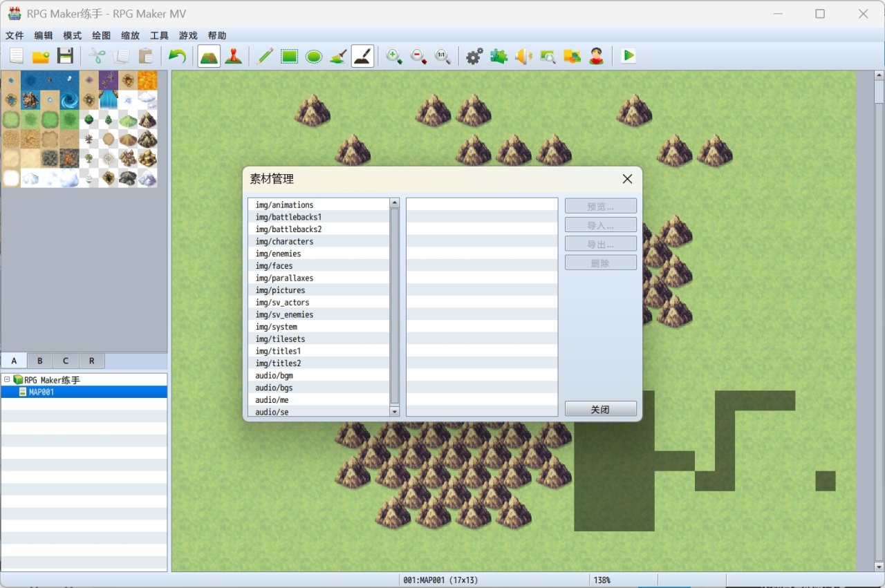The height and width of the screenshot is (588, 885).
Task: Select img/faces folder
Action: (x=319, y=265)
